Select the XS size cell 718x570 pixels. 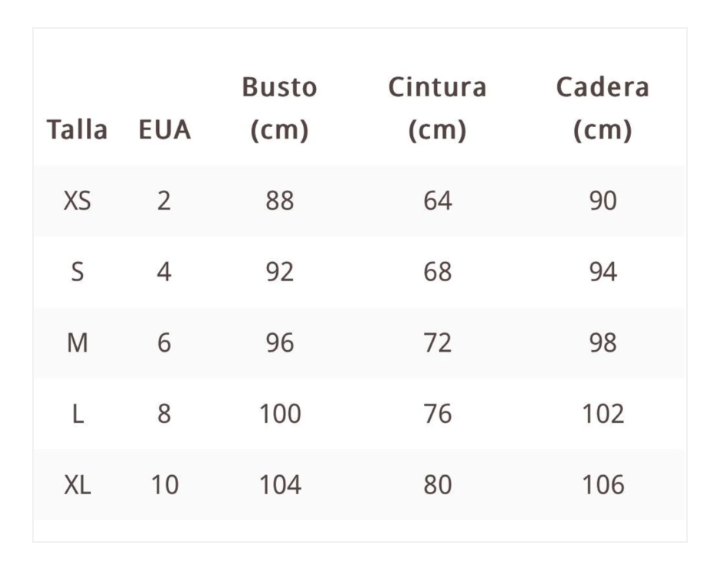[x=77, y=201]
